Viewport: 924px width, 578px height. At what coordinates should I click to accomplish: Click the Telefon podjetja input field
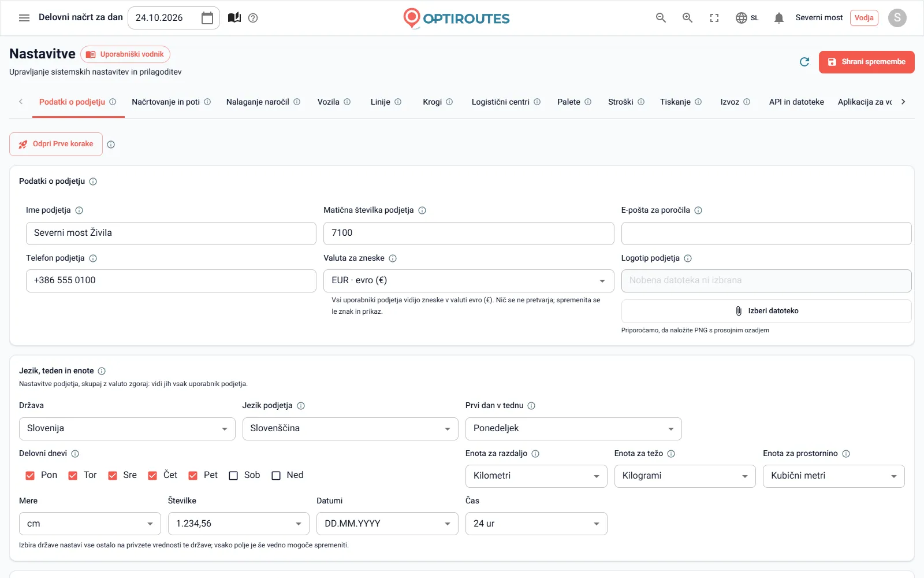pos(171,281)
